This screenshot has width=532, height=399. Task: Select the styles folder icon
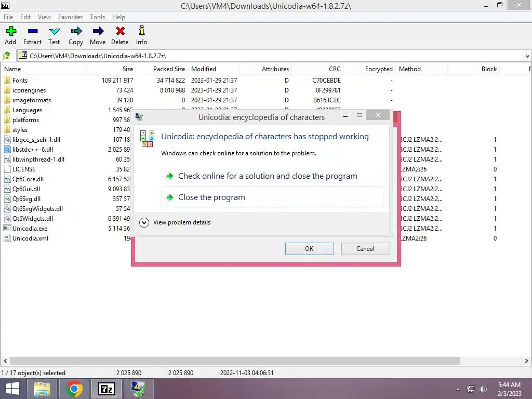(x=7, y=129)
